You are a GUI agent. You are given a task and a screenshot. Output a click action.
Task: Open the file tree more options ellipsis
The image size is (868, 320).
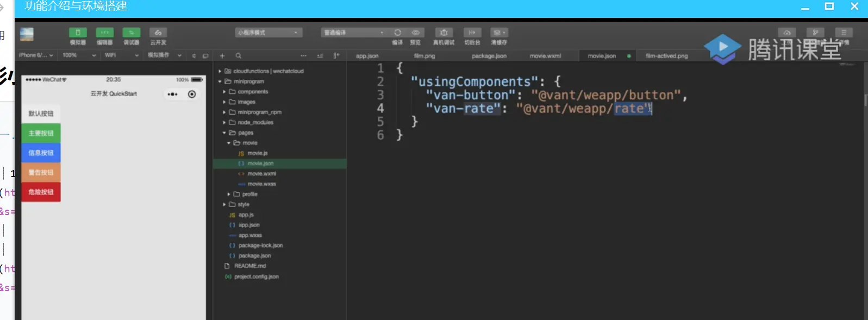point(303,55)
